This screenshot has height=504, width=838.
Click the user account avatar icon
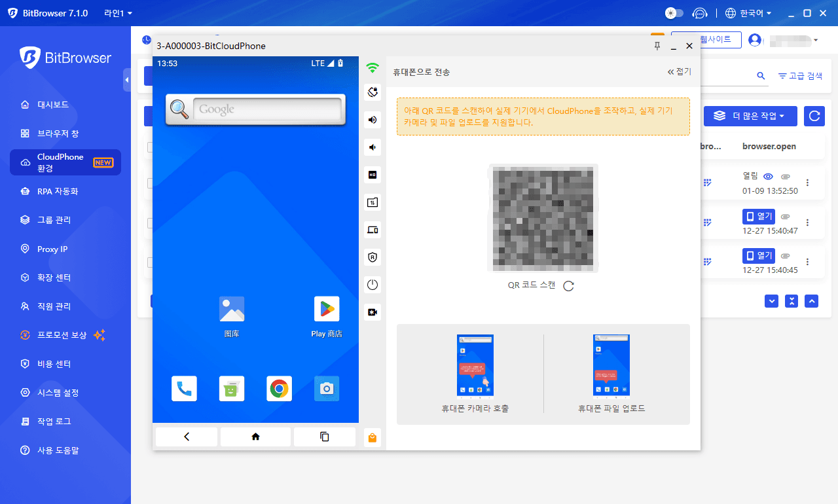(755, 40)
